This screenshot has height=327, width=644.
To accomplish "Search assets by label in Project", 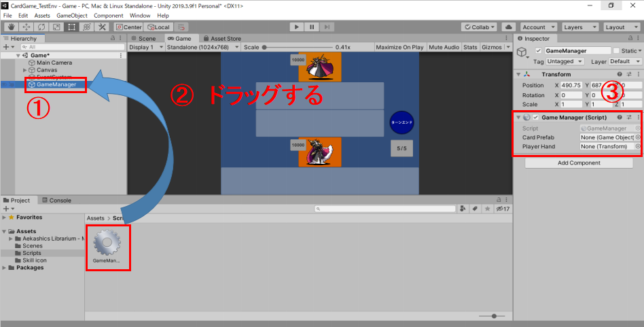I will pyautogui.click(x=476, y=209).
